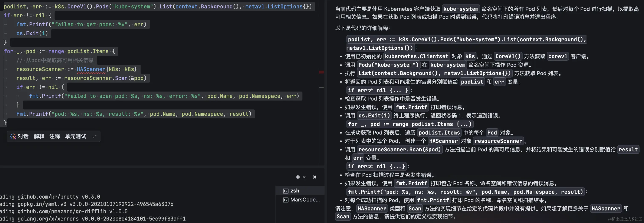Click the for _, pod := range chip in explanation
This screenshot has height=223, width=644.
(x=410, y=124)
